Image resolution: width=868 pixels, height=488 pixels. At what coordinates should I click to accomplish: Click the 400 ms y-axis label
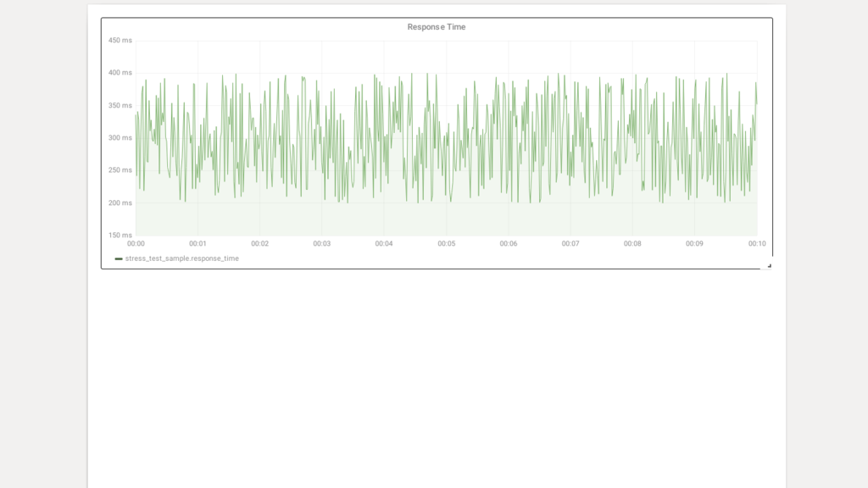[120, 73]
